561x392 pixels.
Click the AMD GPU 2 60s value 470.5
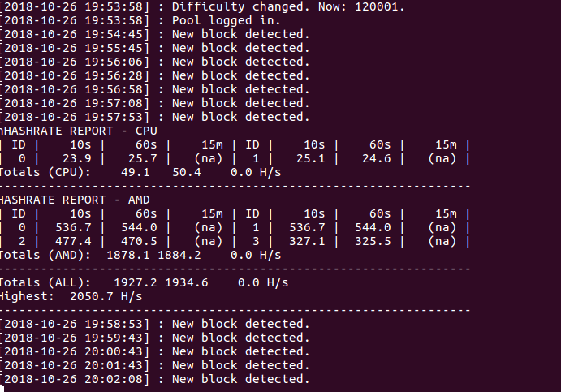[139, 241]
